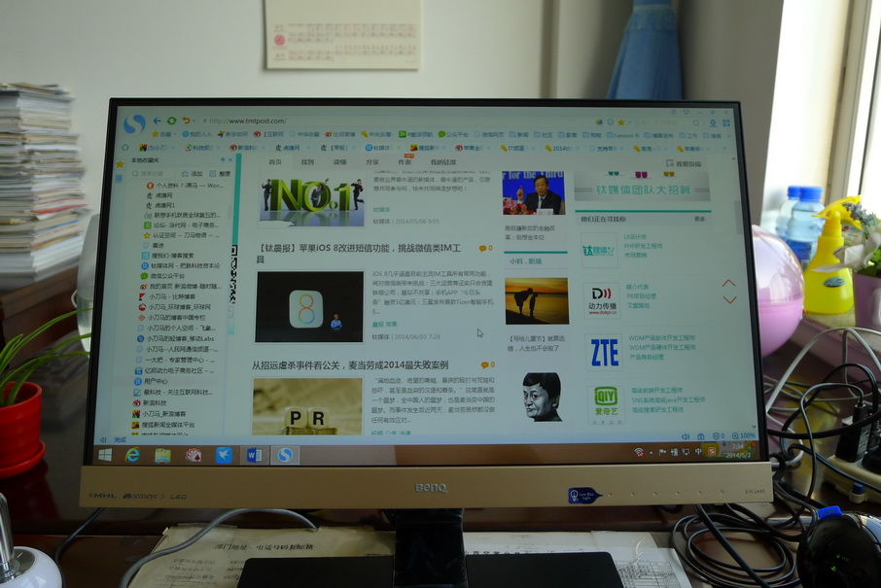Click the Windows Start button
The image size is (881, 588).
tap(105, 455)
